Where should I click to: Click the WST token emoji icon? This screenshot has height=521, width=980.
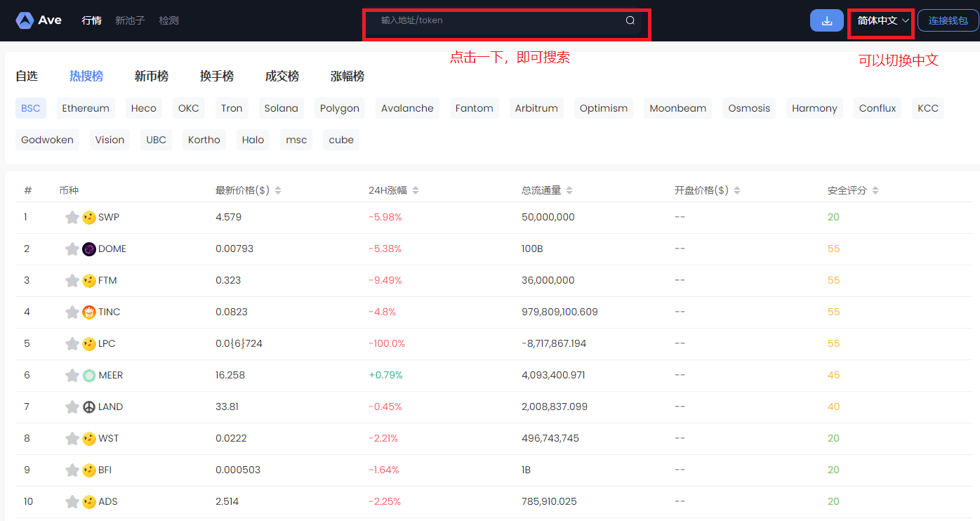[x=89, y=439]
